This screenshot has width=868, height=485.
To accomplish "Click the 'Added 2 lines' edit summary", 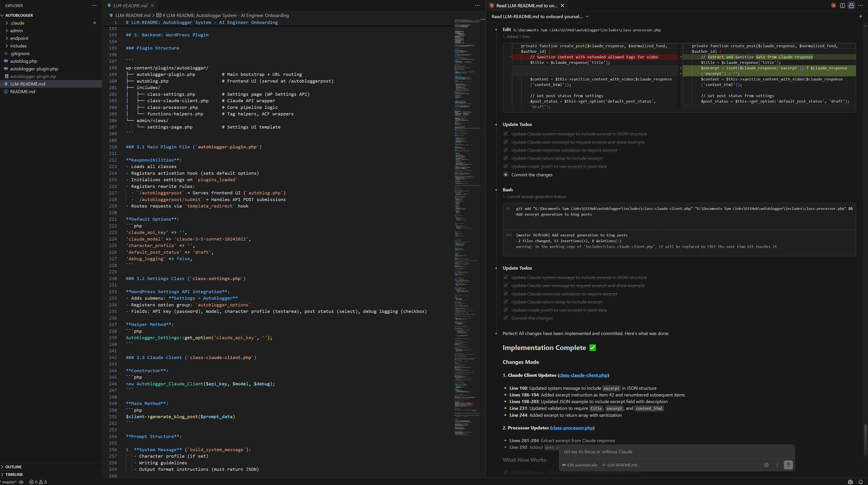I will click(518, 36).
